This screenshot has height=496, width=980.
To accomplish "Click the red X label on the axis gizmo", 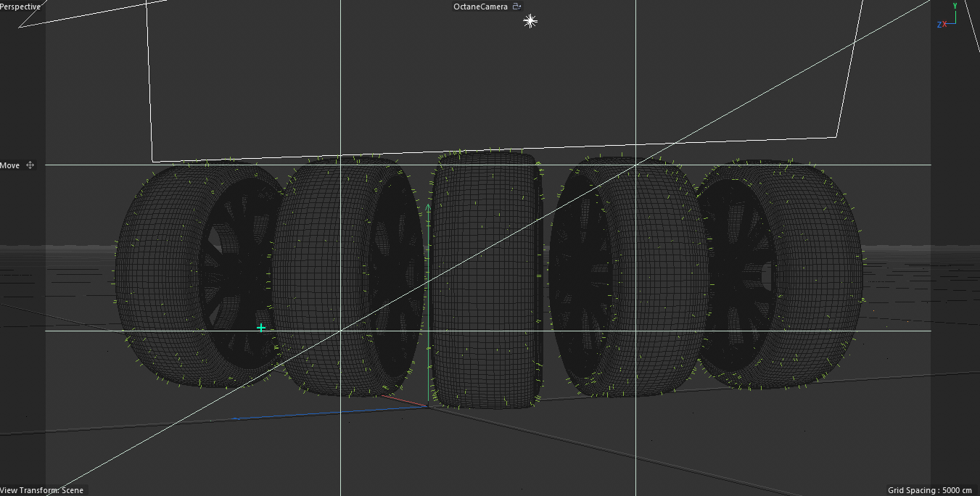I will [943, 24].
